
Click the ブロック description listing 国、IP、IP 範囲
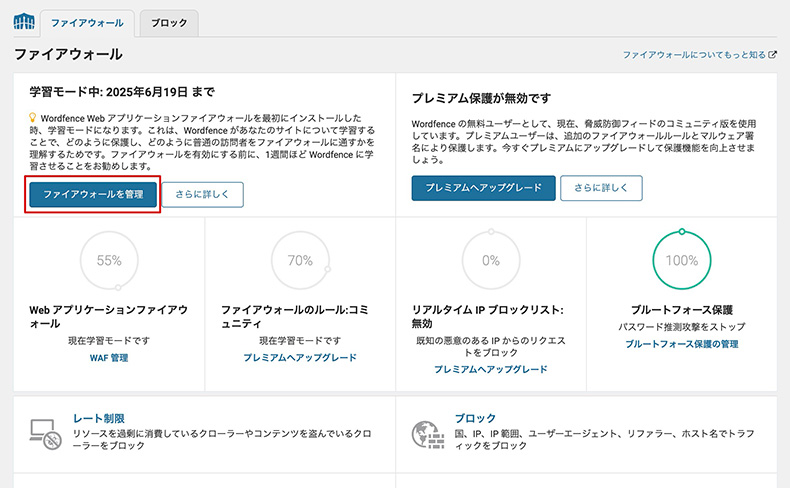point(605,440)
